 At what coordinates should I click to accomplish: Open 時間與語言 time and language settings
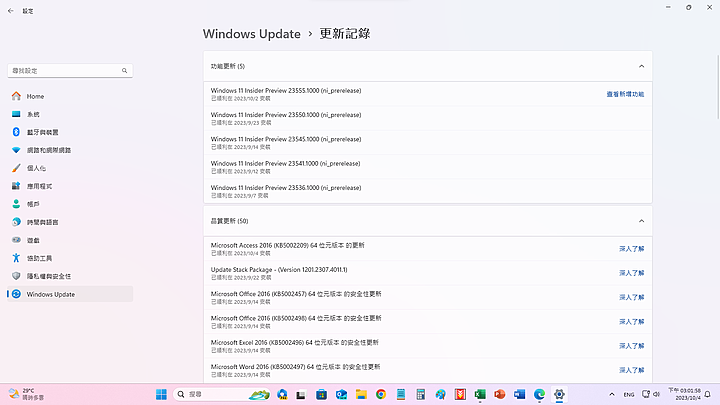pos(70,222)
